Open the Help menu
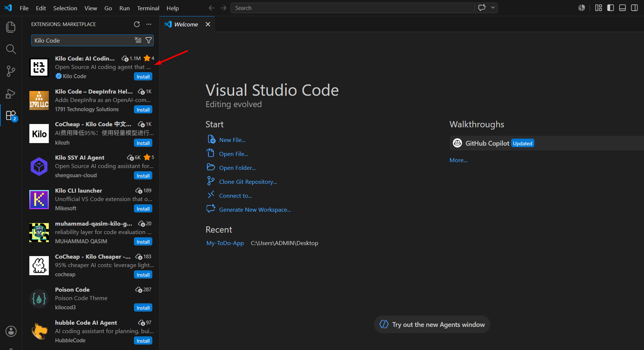 (172, 8)
